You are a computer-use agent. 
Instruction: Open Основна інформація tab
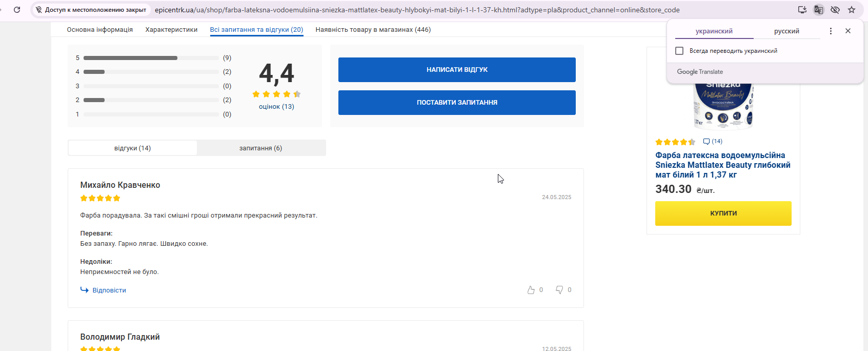pyautogui.click(x=100, y=30)
